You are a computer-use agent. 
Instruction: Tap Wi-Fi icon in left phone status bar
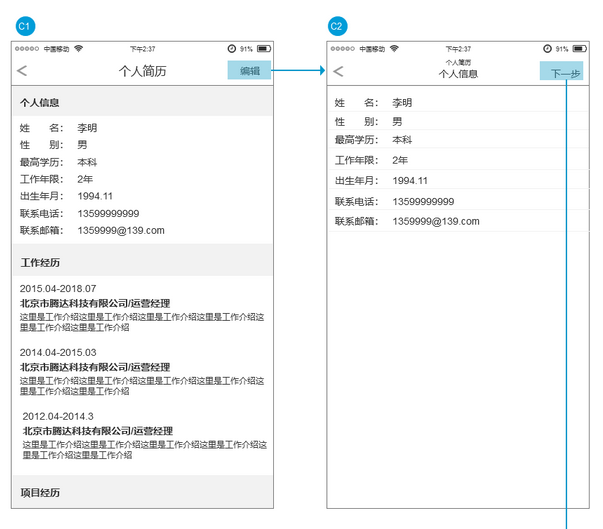pos(78,48)
